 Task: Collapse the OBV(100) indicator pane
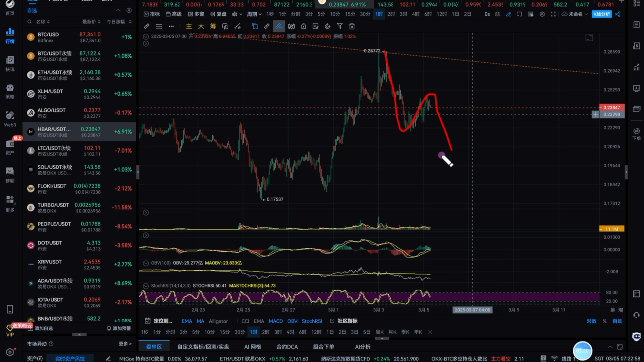[146, 263]
